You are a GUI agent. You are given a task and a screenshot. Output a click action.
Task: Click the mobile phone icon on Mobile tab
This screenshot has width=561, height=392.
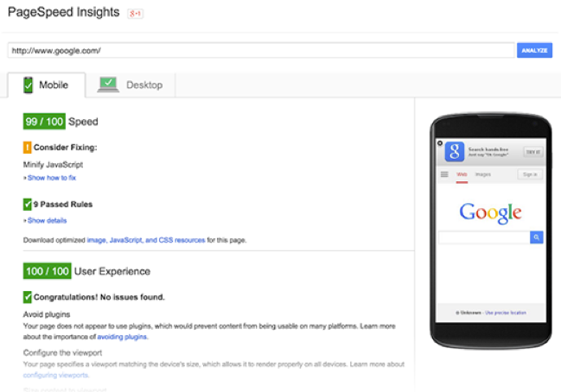[28, 85]
